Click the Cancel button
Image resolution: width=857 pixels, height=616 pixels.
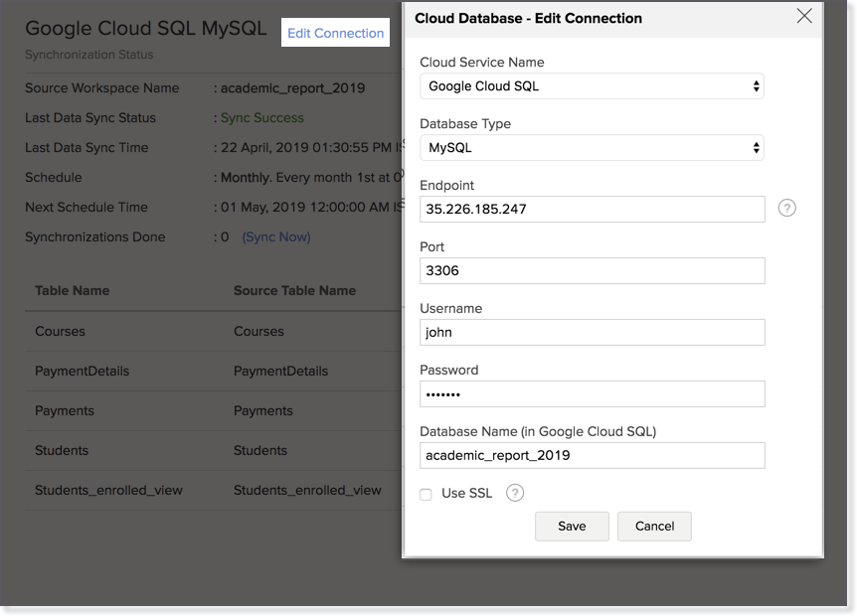click(x=654, y=527)
